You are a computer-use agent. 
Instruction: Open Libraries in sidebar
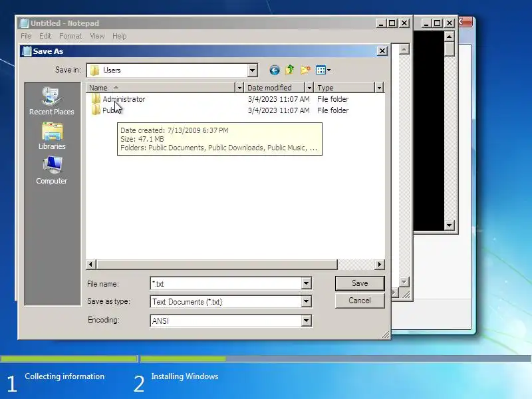click(52, 136)
